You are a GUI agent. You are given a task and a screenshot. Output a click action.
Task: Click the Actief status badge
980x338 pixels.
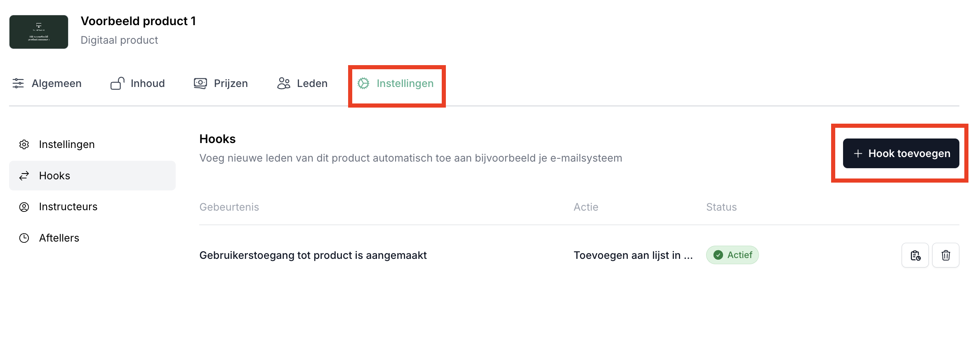[732, 255]
